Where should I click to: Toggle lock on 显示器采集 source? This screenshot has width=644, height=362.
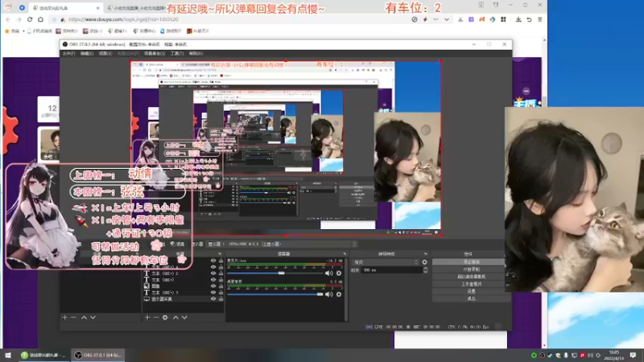221,299
